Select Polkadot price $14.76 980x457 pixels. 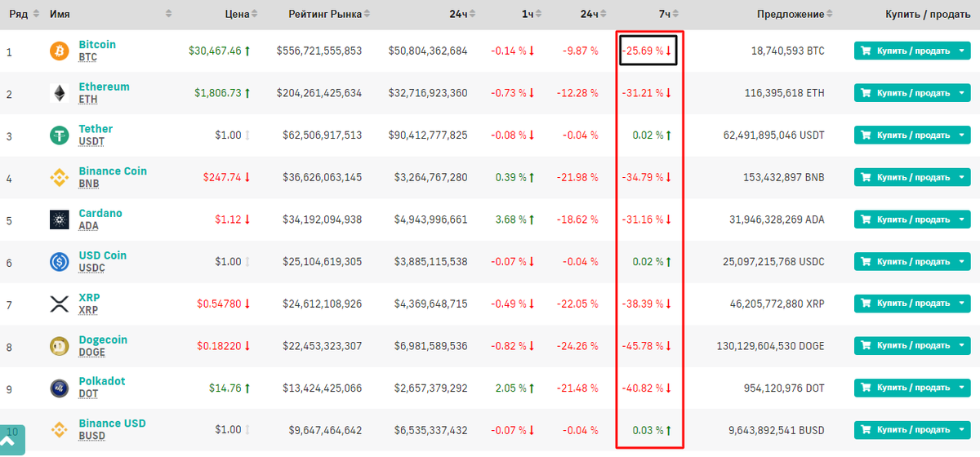pos(226,388)
